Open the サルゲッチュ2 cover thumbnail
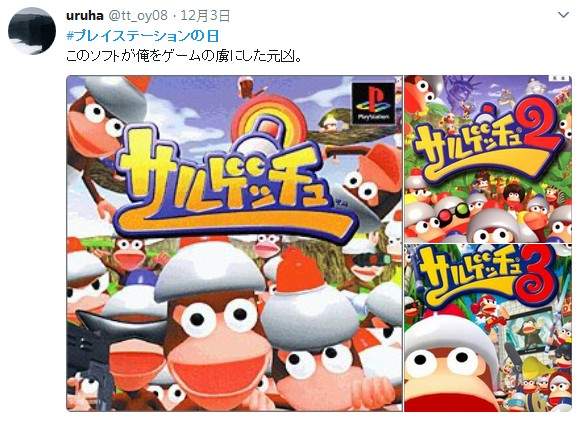The image size is (580, 426). tap(488, 159)
